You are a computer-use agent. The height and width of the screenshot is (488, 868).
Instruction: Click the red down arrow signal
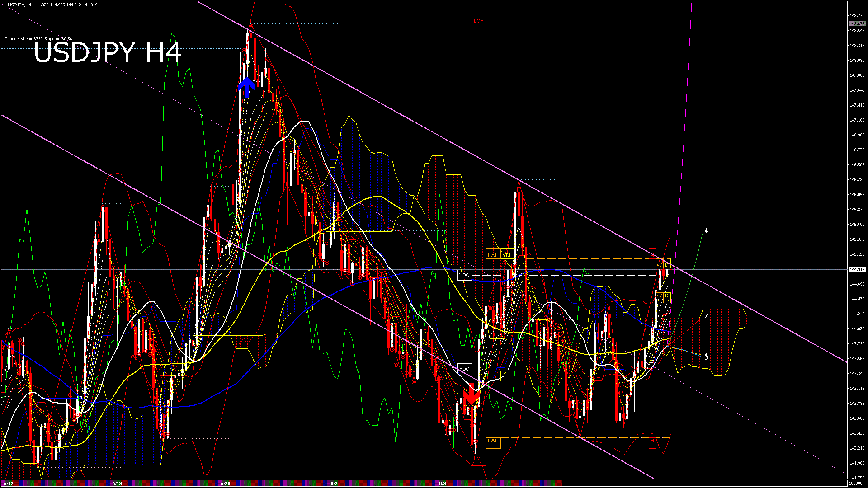472,394
